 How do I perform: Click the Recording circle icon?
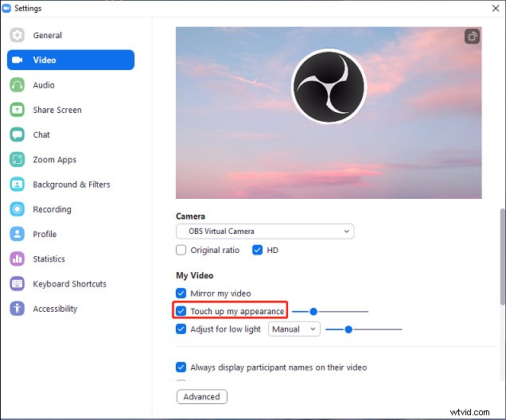tap(17, 209)
